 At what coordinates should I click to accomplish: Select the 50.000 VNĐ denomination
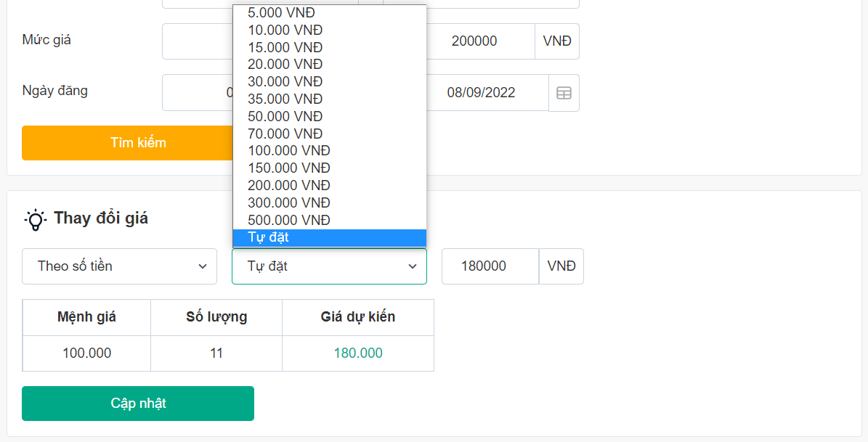click(285, 116)
